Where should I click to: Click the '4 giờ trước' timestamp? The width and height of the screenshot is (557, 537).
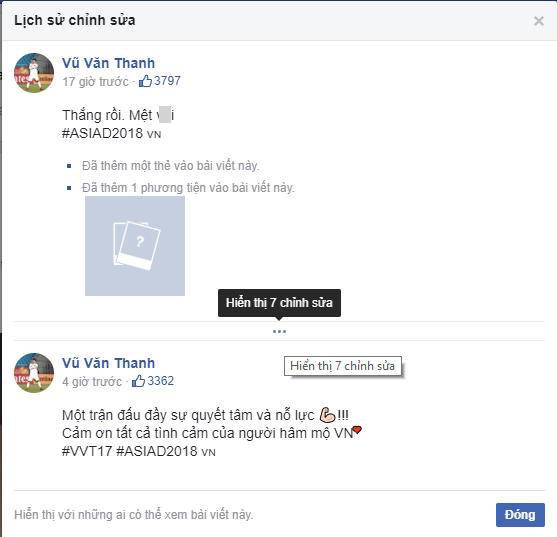point(92,382)
